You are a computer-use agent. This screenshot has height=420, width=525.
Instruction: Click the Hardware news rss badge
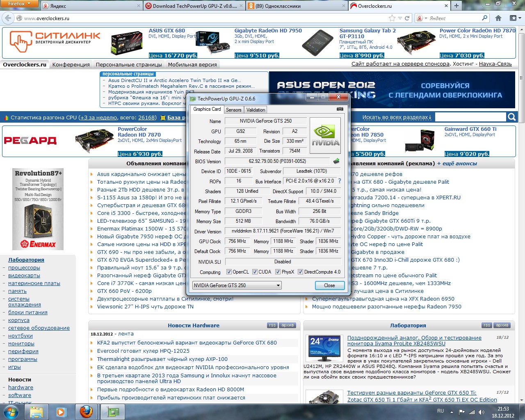coord(272,325)
